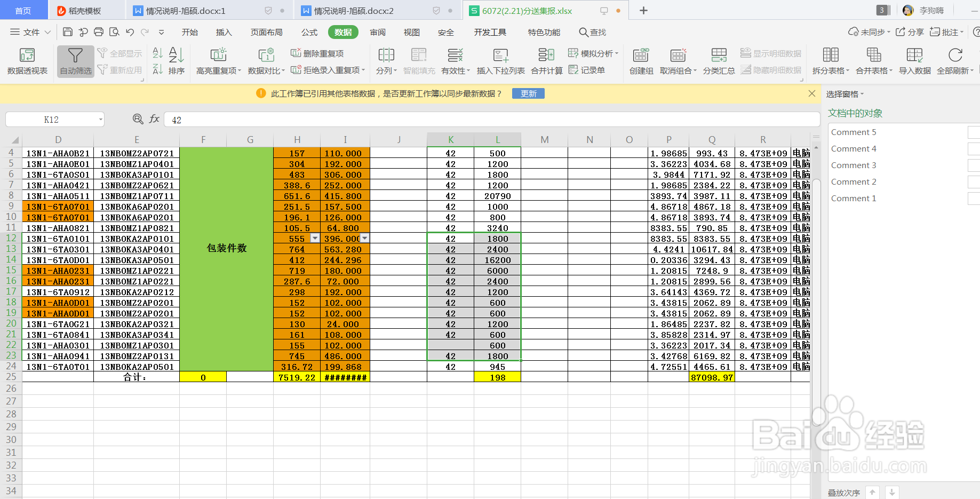Screen dimensions: 980x499
Task: Click the Sort (排序) icon
Action: coord(176,61)
